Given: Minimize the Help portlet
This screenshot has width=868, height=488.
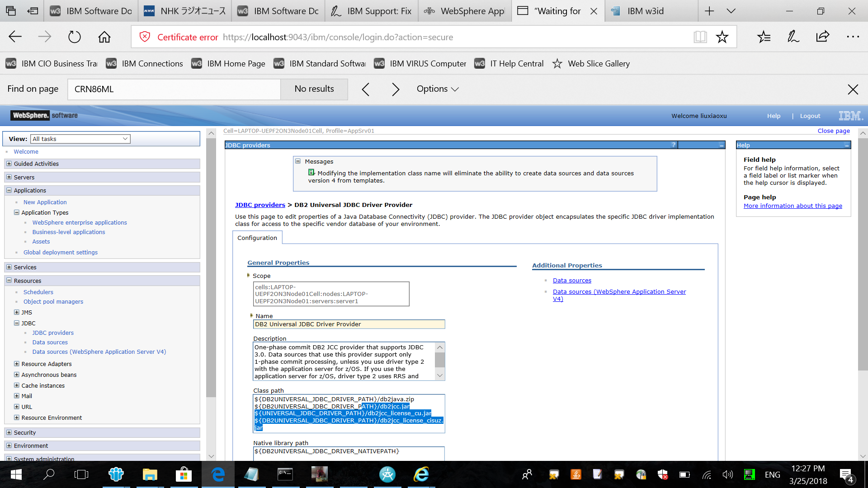Looking at the screenshot, I should pyautogui.click(x=847, y=145).
